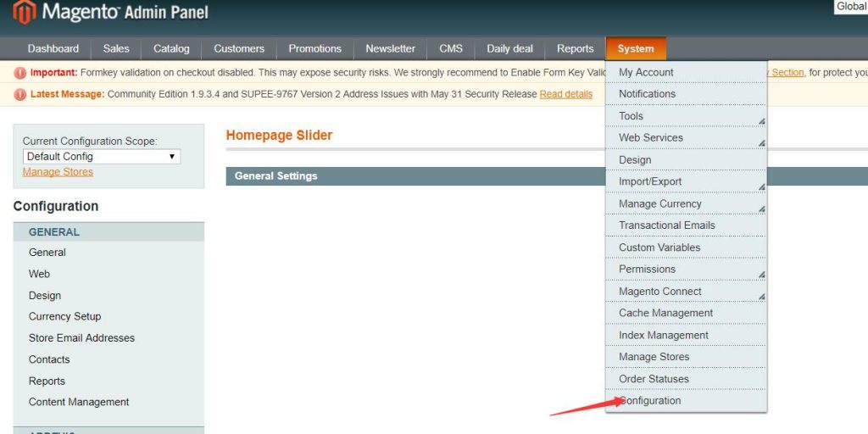Click the Manage Stores link
The width and height of the screenshot is (868, 434).
58,172
